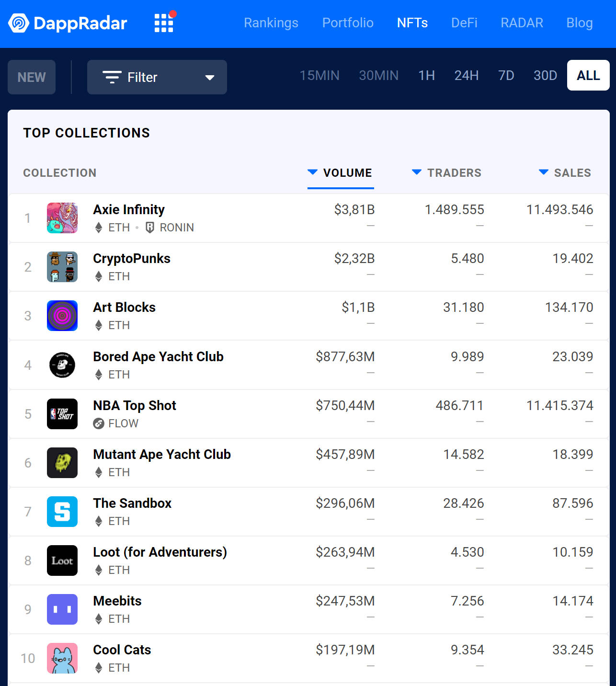Image resolution: width=616 pixels, height=686 pixels.
Task: Click the DappRadar logo
Action: [x=68, y=23]
